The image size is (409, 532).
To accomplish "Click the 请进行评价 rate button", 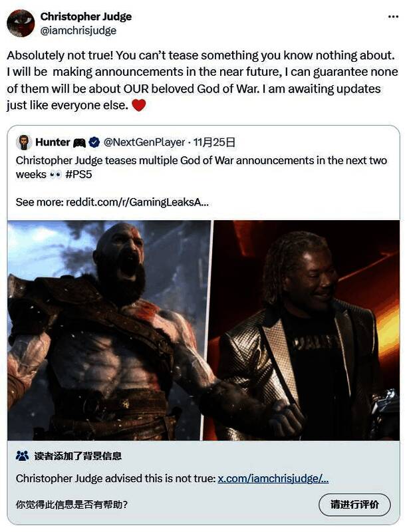I will (354, 505).
